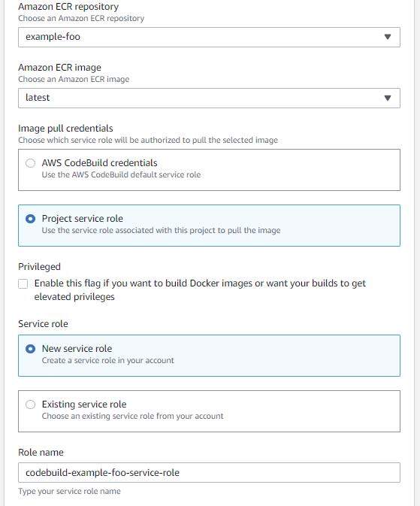
Task: Expand the Amazon ECR image dropdown arrow
Action: (x=388, y=98)
